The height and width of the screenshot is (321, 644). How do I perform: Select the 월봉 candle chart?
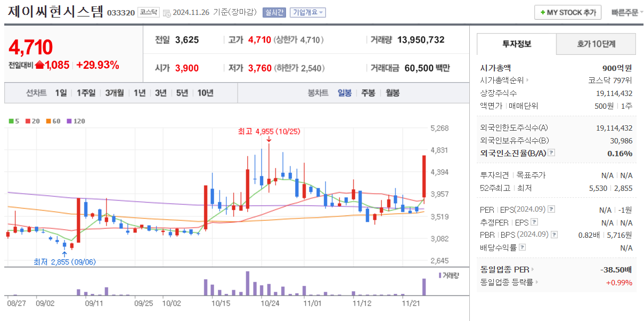coord(393,93)
